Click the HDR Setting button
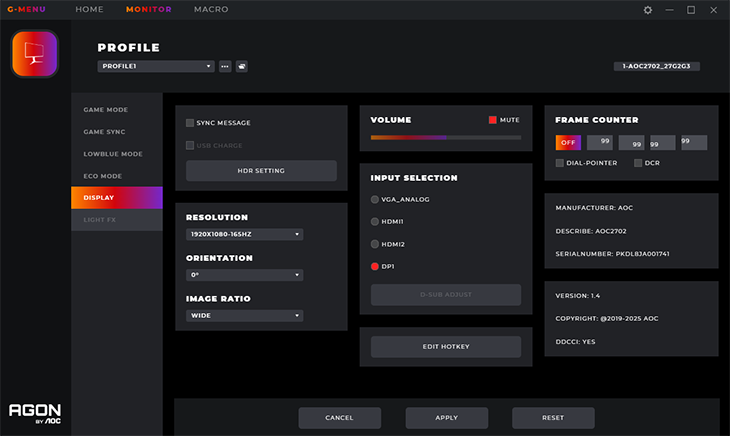Image resolution: width=730 pixels, height=436 pixels. pos(261,171)
